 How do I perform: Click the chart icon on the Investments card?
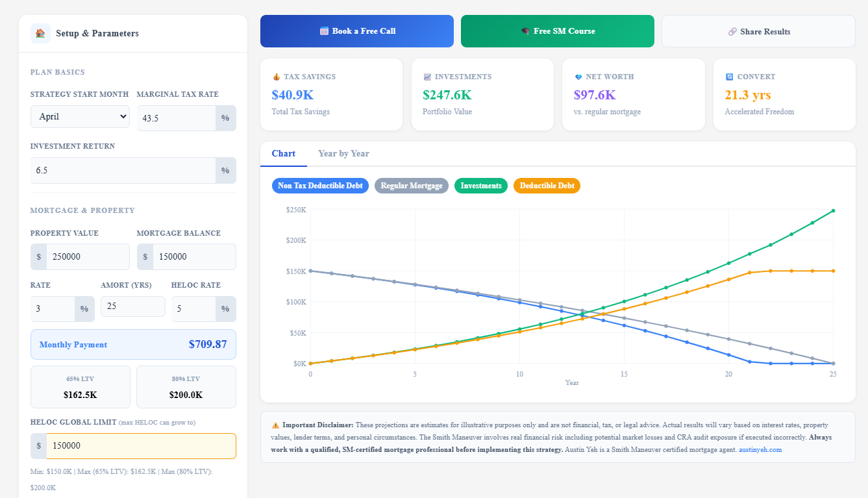coord(428,76)
